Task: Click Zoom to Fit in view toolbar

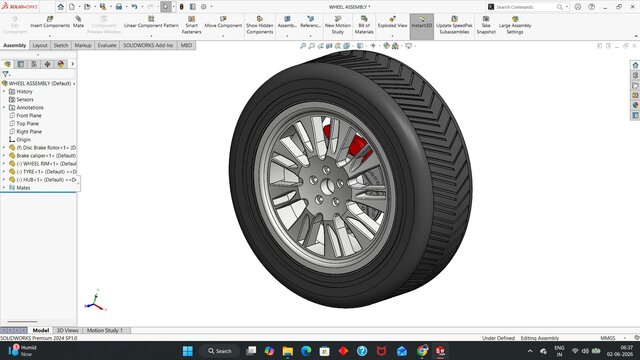Action: pyautogui.click(x=303, y=46)
